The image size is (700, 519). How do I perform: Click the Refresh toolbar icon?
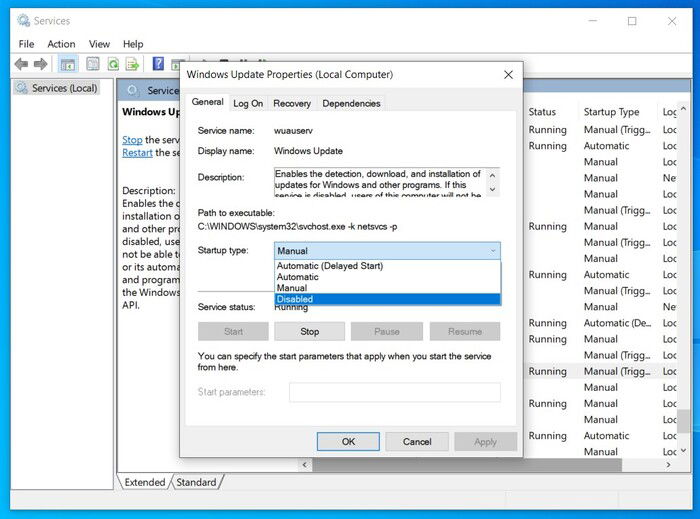(113, 64)
